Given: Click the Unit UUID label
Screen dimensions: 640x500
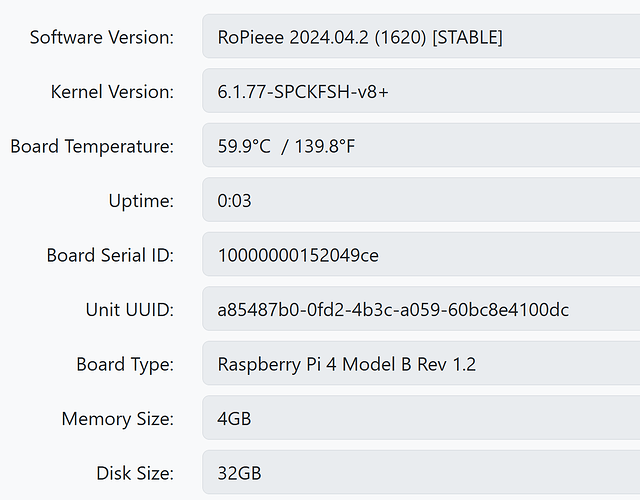Looking at the screenshot, I should tap(130, 310).
